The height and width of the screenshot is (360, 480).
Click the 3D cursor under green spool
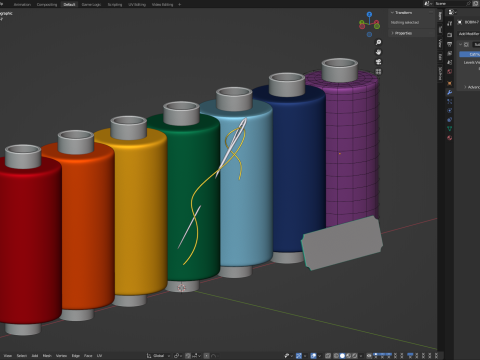tap(181, 287)
